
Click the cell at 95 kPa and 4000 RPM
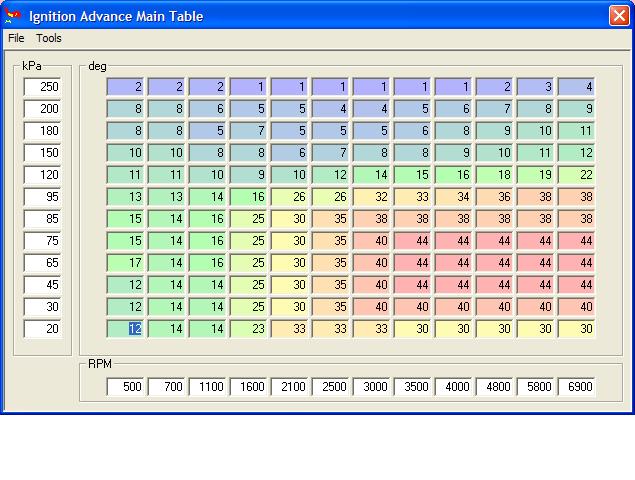(454, 197)
